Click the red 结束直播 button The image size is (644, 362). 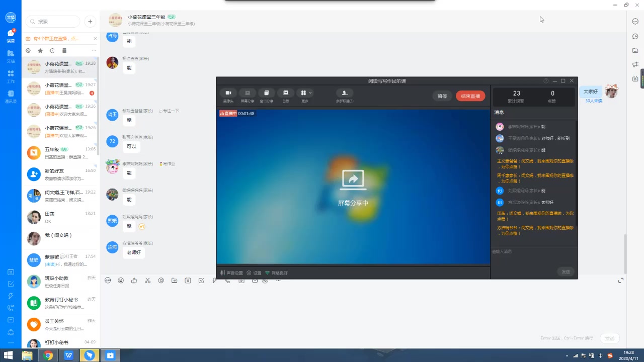[x=470, y=96]
